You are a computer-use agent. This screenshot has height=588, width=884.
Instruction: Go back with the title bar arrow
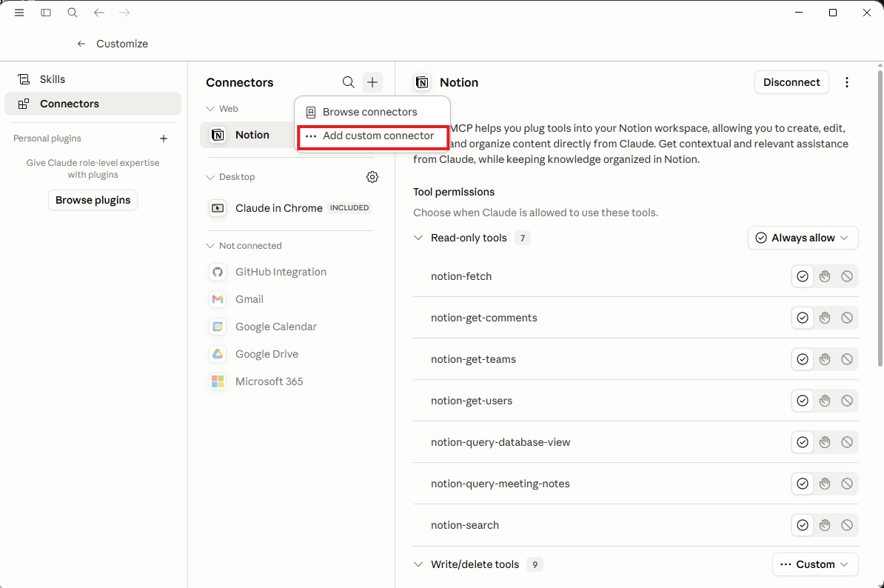[x=99, y=13]
